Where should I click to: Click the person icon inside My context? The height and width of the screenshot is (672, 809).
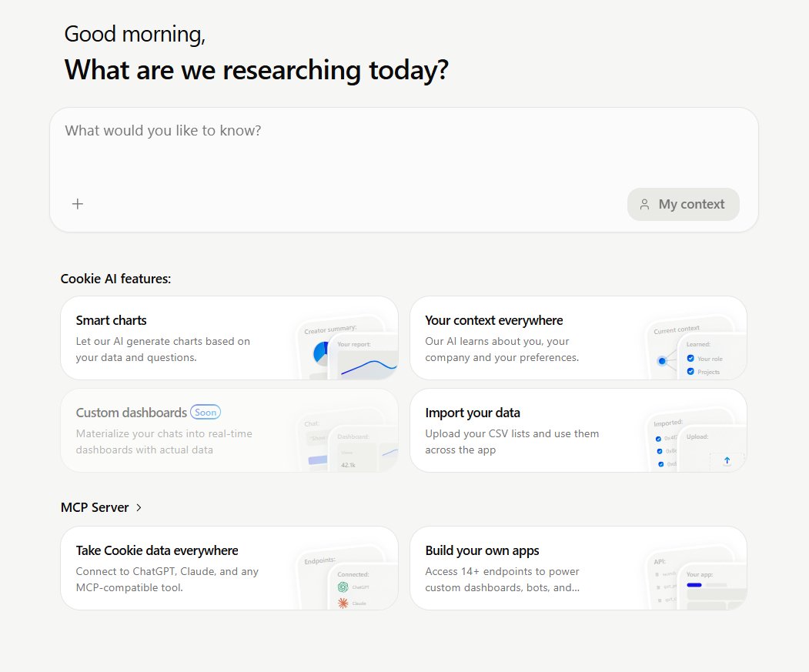(644, 205)
